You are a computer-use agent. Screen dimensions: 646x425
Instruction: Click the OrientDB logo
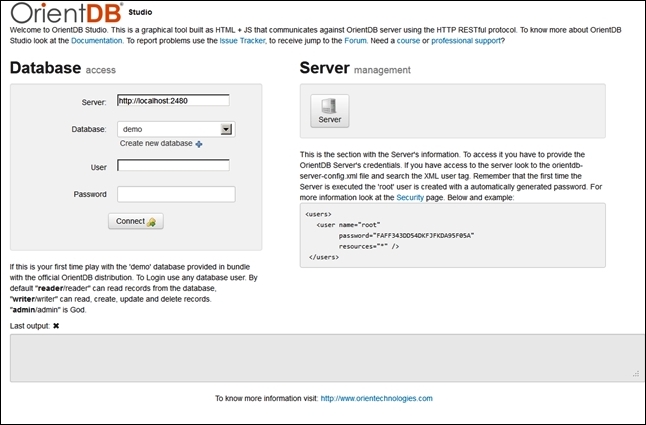click(x=67, y=13)
